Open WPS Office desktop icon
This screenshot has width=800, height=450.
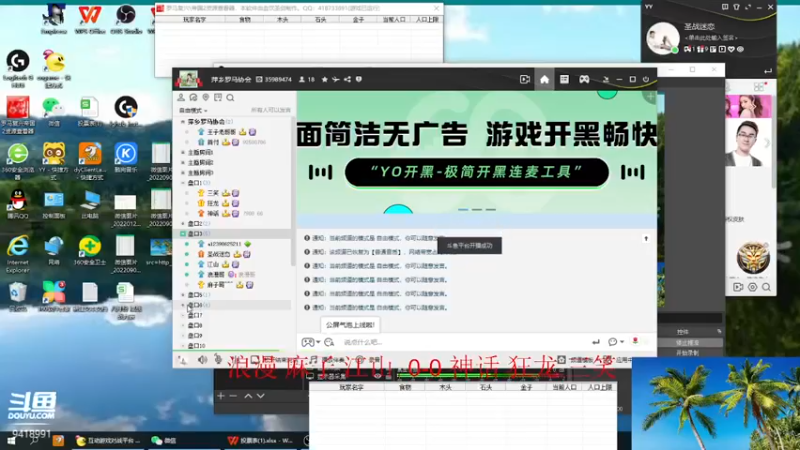tap(90, 19)
